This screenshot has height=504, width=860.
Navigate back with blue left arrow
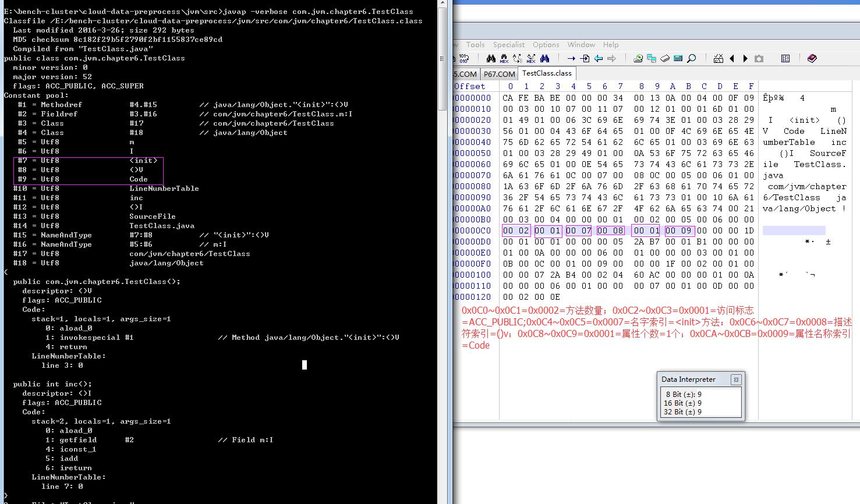tap(598, 58)
